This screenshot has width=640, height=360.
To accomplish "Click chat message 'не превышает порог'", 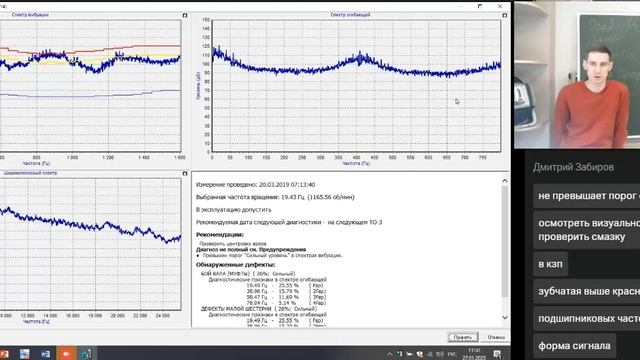I will [587, 196].
